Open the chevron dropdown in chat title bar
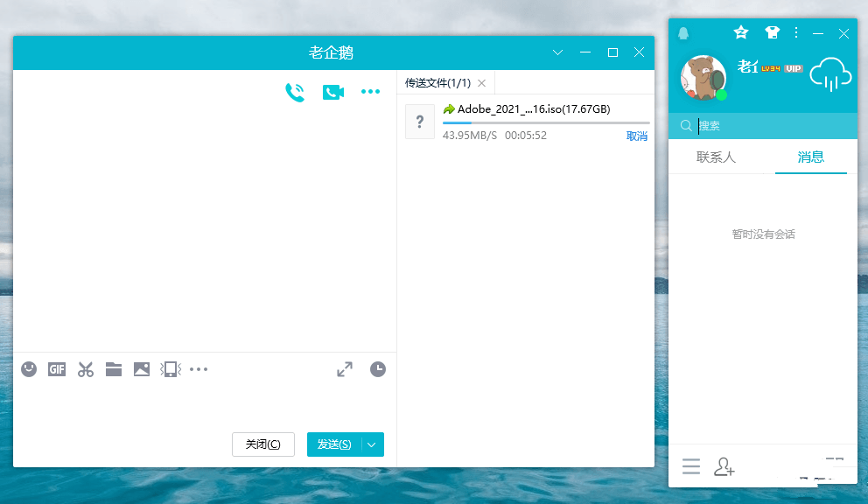 tap(558, 52)
